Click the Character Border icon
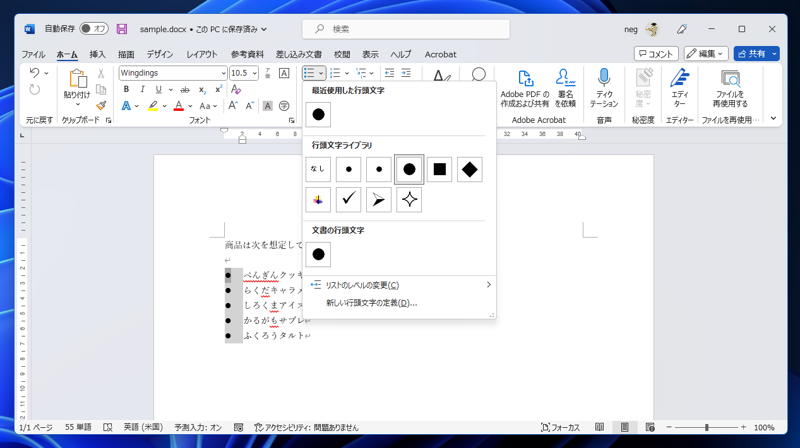 [284, 73]
